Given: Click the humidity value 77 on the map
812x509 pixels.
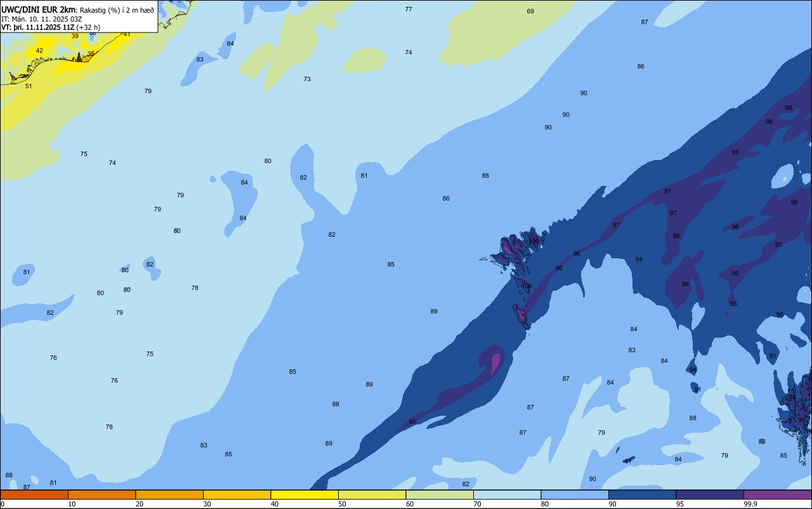Looking at the screenshot, I should tap(409, 10).
